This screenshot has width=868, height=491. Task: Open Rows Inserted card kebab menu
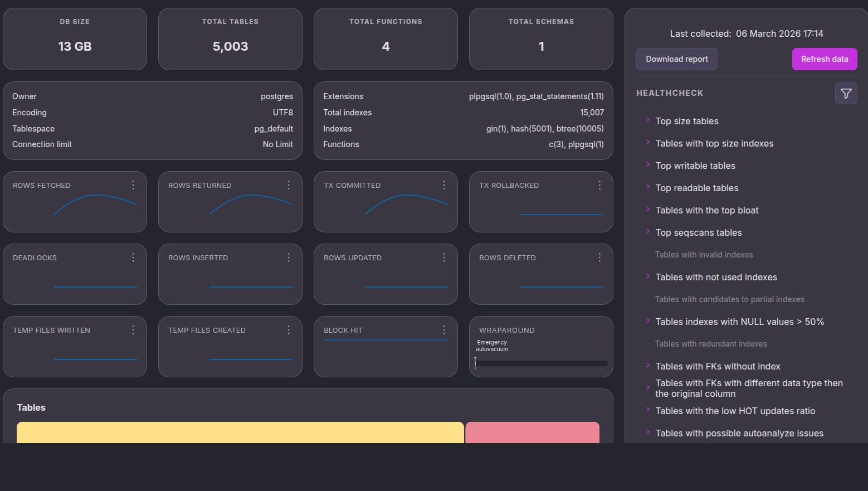click(x=289, y=257)
